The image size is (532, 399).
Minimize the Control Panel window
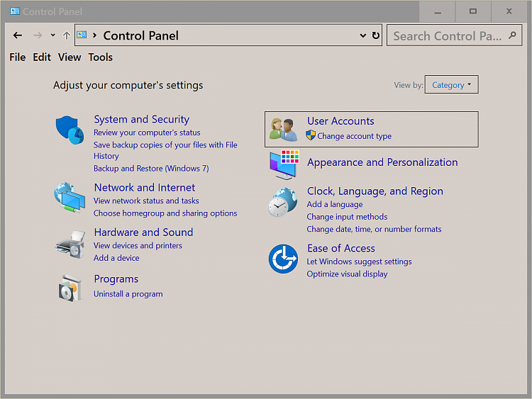coord(438,11)
